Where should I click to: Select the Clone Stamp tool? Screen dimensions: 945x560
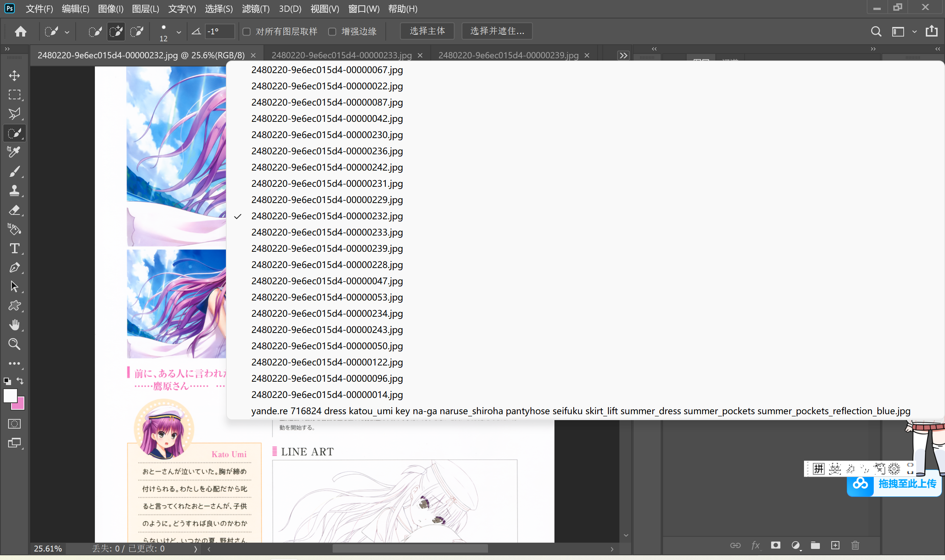pyautogui.click(x=14, y=190)
